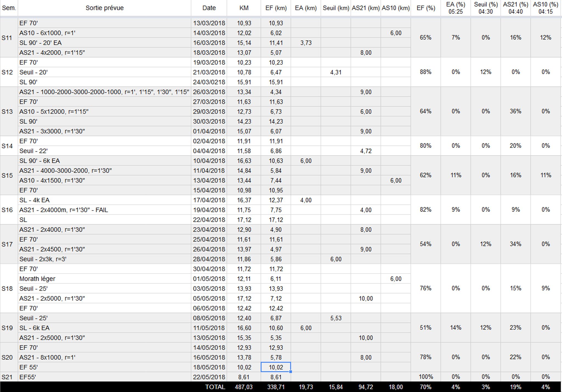The image size is (562, 392).
Task: Select the KM cell 17,12 for 22/04/2018
Action: click(244, 220)
